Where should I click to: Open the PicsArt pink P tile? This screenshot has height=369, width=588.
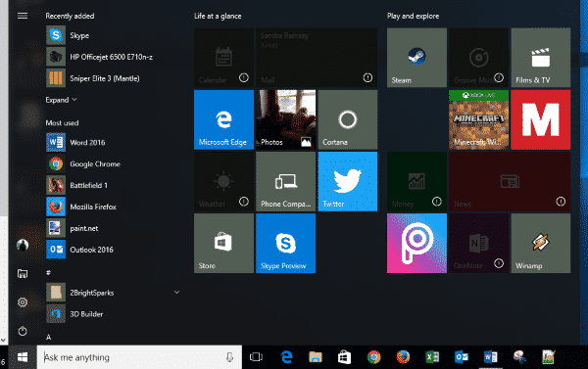tap(416, 243)
